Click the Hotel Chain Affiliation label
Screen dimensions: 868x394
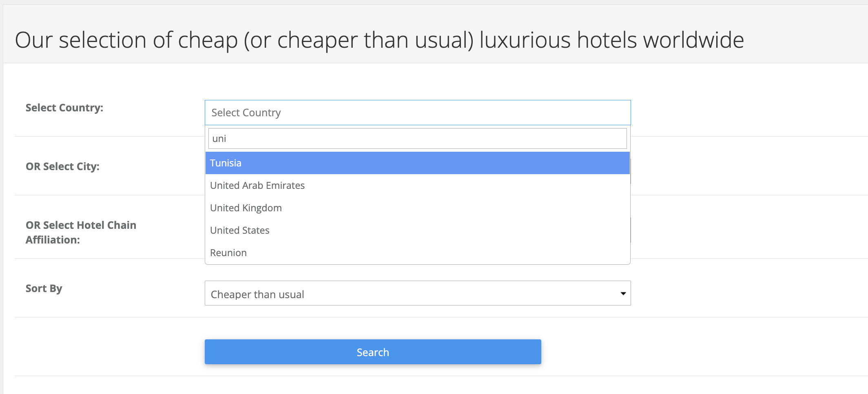(81, 232)
